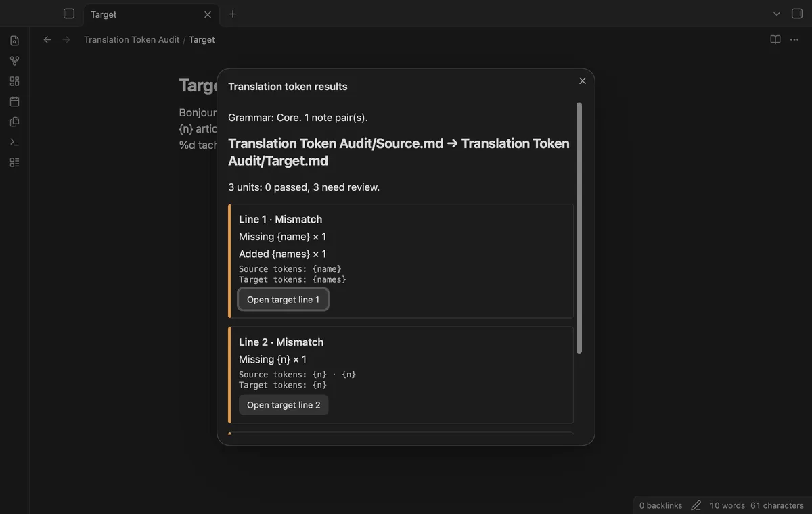Close the Translation token results dialog
The image size is (812, 514).
(x=583, y=81)
